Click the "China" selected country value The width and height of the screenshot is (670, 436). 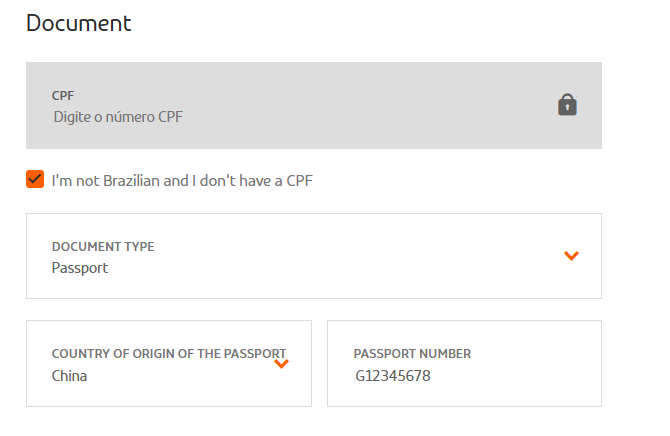[x=69, y=376]
